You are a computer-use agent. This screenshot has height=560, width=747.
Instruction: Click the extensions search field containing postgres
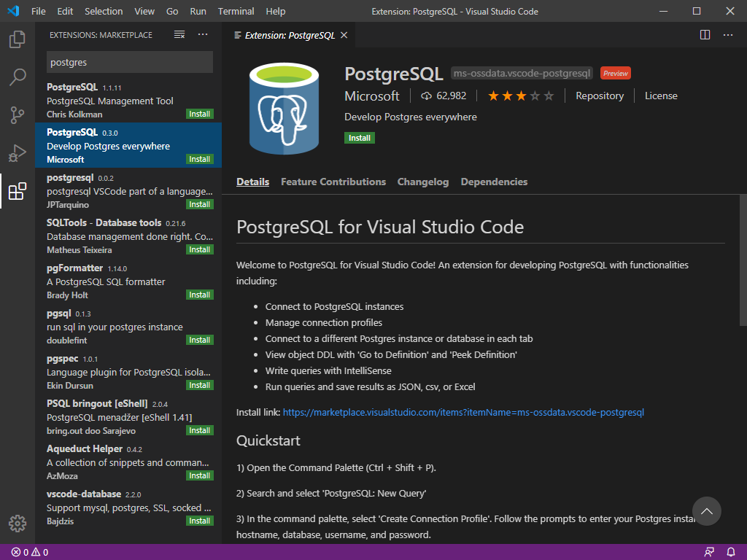tap(129, 62)
